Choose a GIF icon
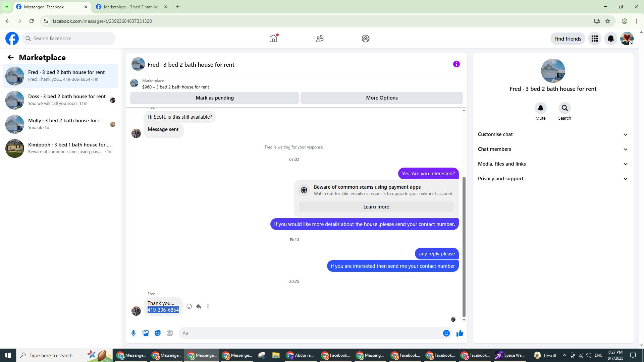This screenshot has width=644, height=362. 170,333
